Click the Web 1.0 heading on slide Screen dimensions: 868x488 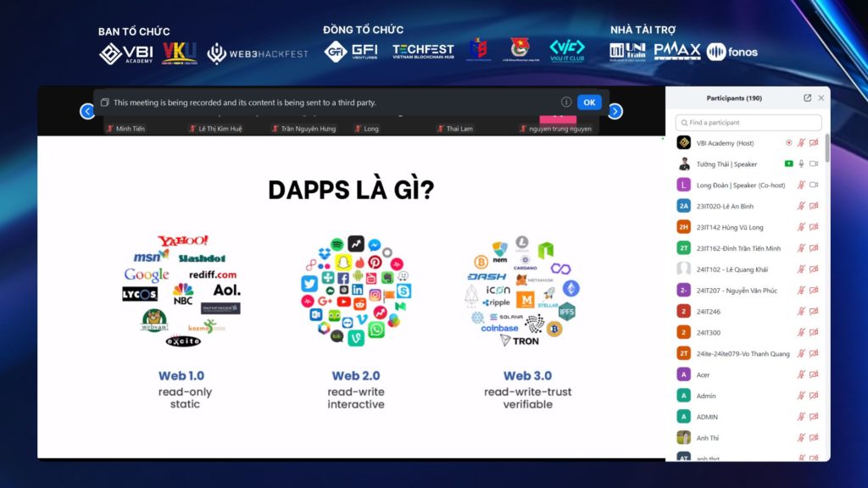click(x=181, y=375)
